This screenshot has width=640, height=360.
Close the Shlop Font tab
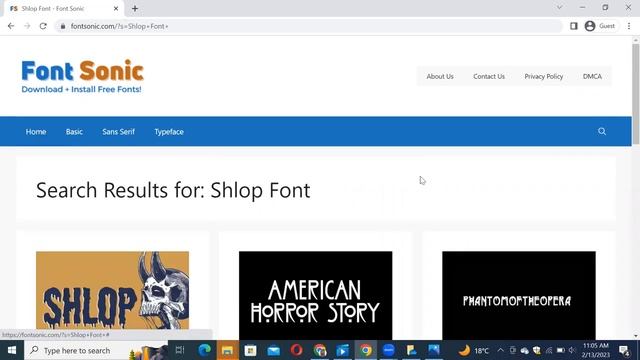116,8
